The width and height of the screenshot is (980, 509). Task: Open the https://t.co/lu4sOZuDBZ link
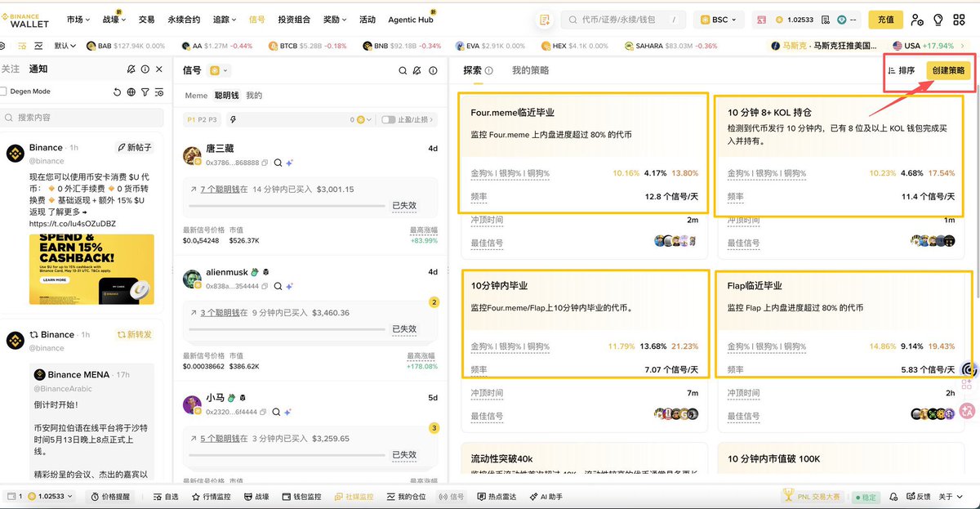[x=73, y=223]
